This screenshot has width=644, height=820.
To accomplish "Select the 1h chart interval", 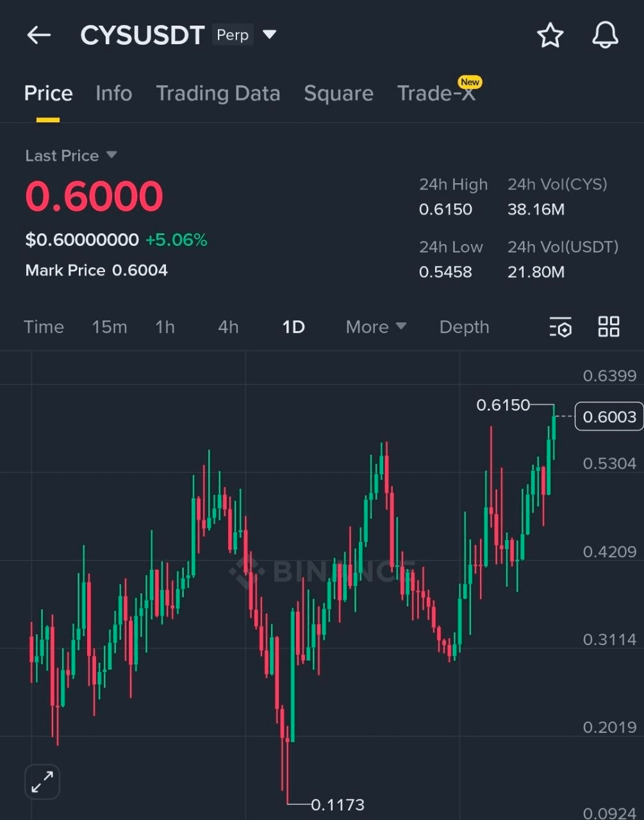I will (x=165, y=327).
